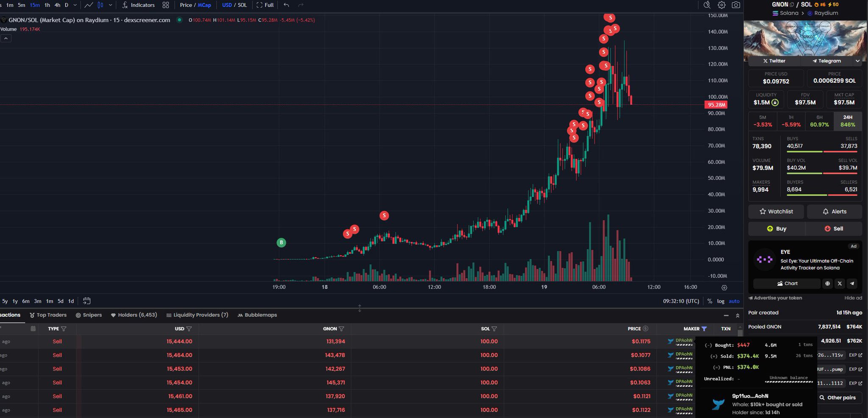Viewport: 868px width, 418px height.
Task: Switch chart currency to SOL
Action: pos(242,5)
